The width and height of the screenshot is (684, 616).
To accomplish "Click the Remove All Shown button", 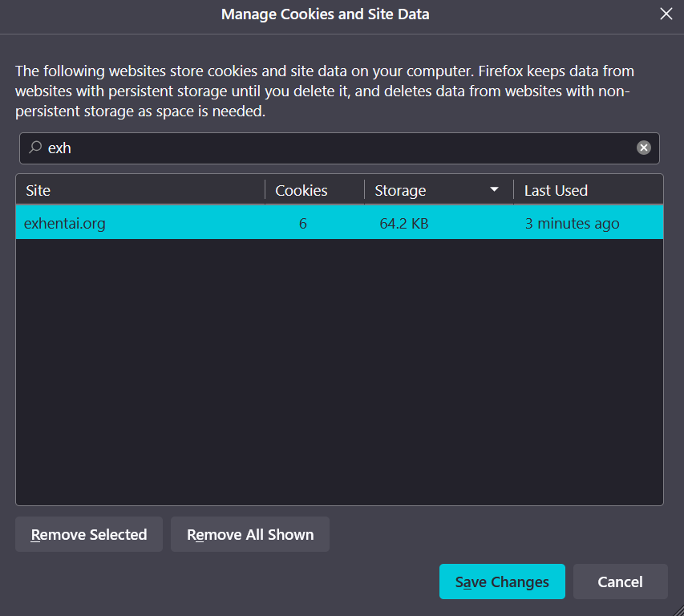I will tap(250, 534).
